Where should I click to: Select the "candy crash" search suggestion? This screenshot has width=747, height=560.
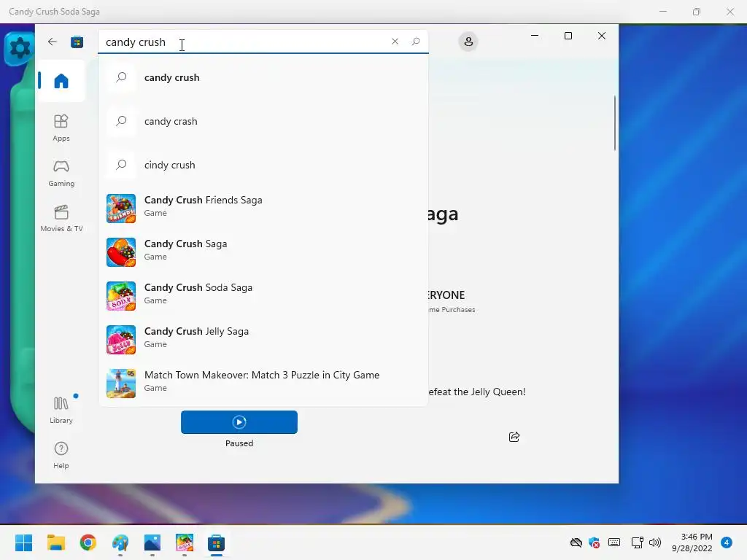pyautogui.click(x=263, y=121)
